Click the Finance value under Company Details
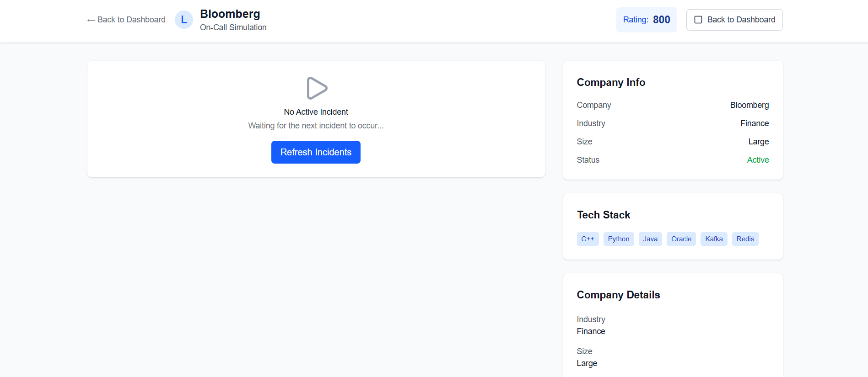This screenshot has width=868, height=377. click(591, 331)
